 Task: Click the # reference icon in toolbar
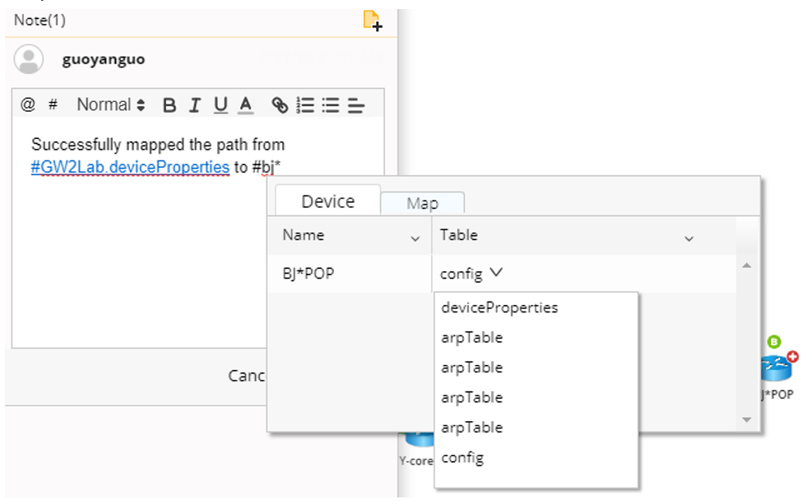click(x=53, y=105)
